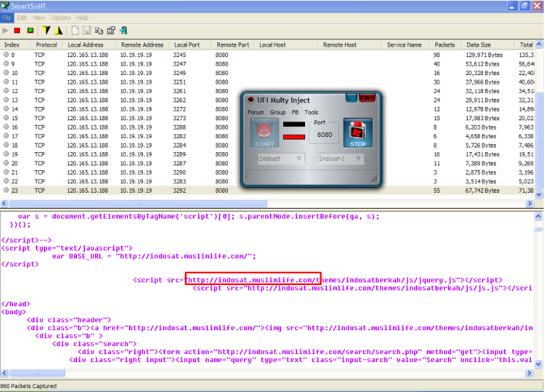Click the data pane horizontal scroll right arrow
Image resolution: width=545 pixels, height=392 pixels.
click(x=529, y=373)
